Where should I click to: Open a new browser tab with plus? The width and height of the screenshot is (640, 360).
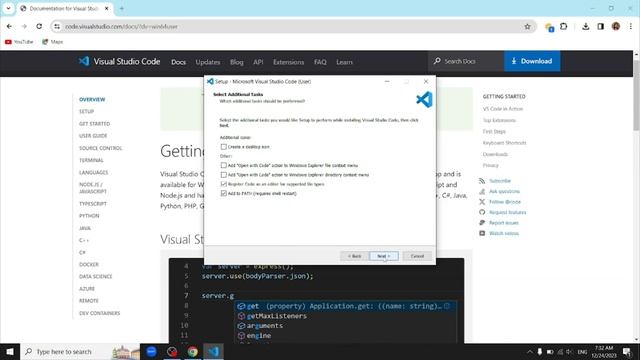coord(122,8)
